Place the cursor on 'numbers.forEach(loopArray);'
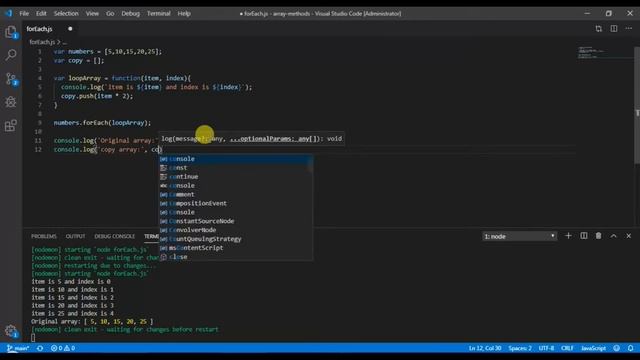 [102, 123]
